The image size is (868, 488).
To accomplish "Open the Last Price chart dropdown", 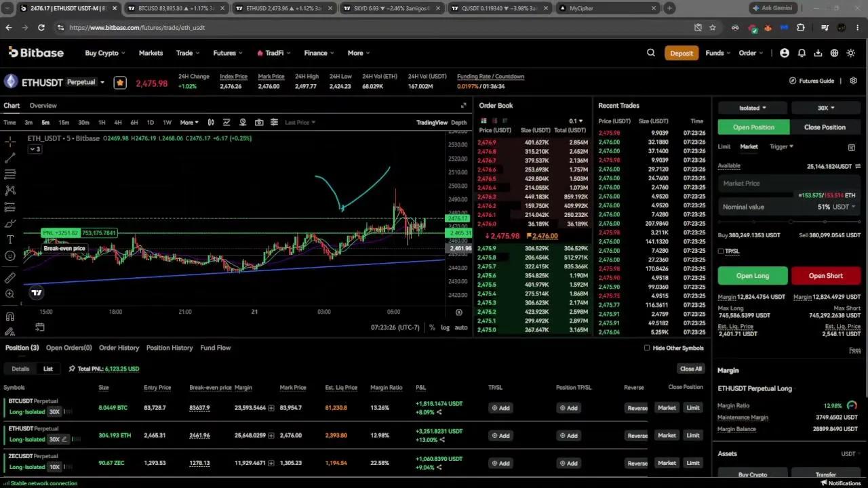I will tap(300, 123).
